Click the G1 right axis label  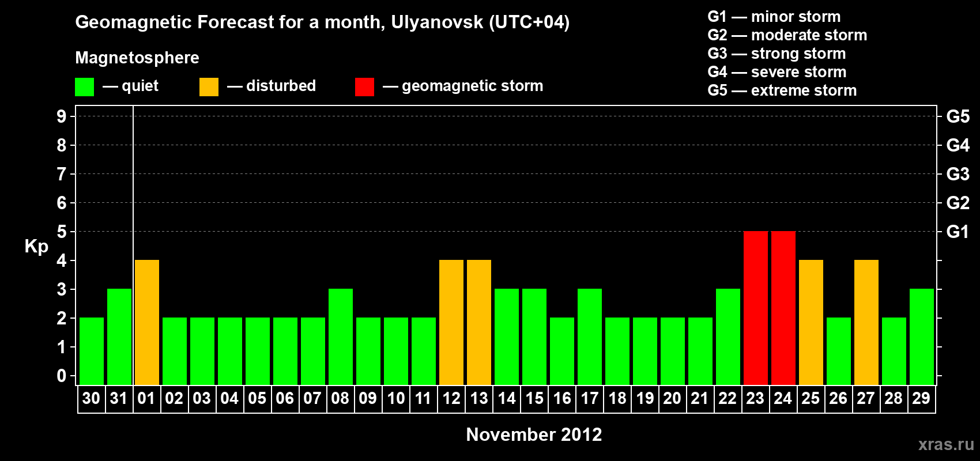click(x=958, y=232)
